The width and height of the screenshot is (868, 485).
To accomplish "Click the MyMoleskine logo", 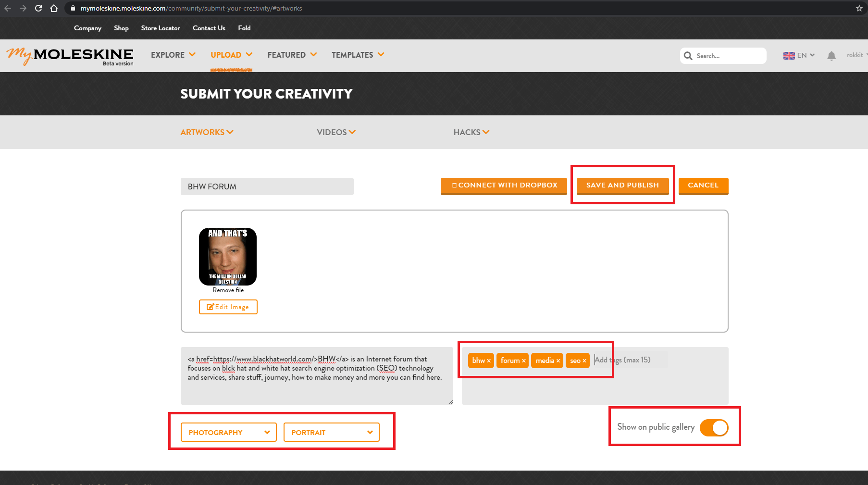I will [70, 56].
